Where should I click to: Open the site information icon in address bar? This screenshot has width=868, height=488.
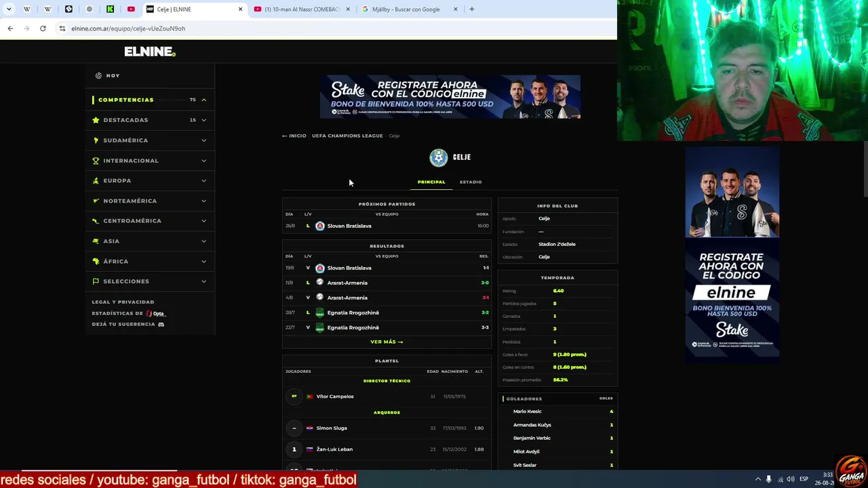pos(62,28)
